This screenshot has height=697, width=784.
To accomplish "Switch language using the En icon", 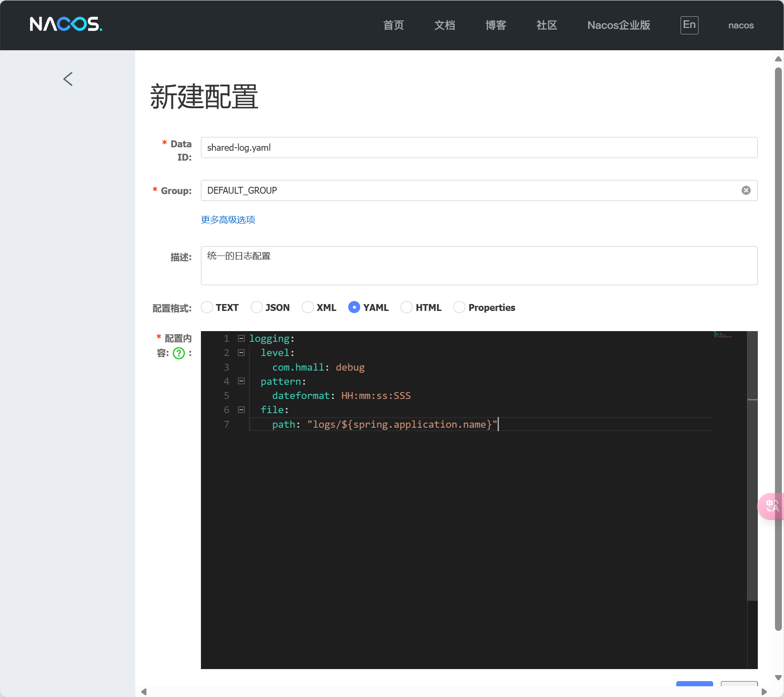I will click(x=689, y=25).
